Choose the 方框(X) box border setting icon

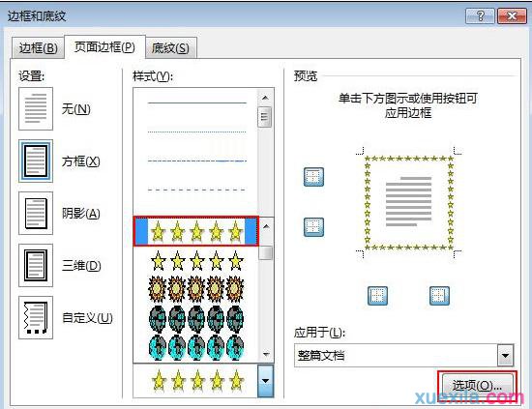(36, 161)
